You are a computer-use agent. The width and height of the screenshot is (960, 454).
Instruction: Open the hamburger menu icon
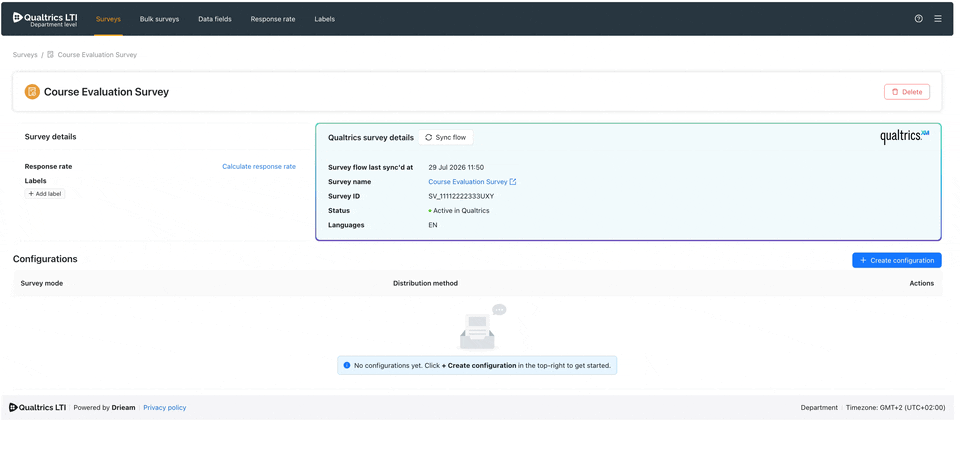coord(938,19)
